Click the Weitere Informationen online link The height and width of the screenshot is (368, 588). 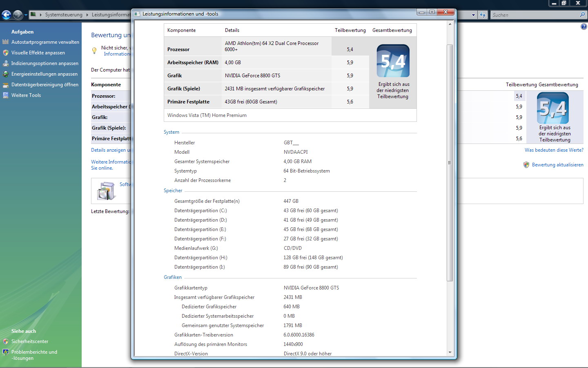(x=111, y=165)
